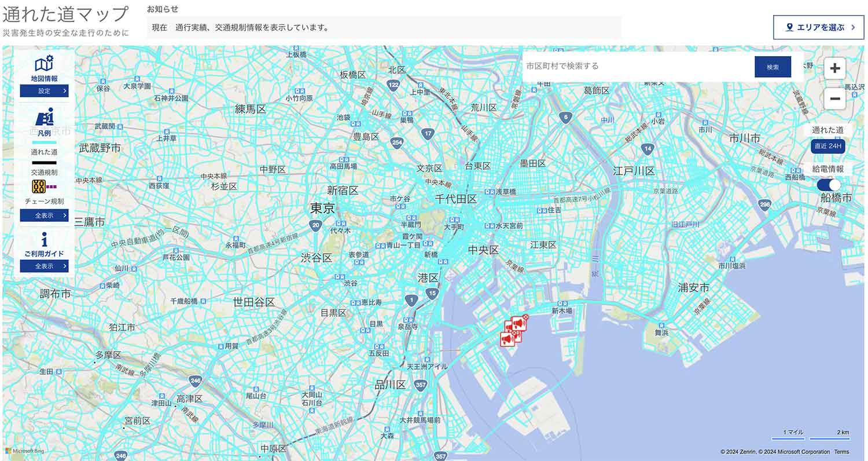Click the 港区 map label
Image resolution: width=868 pixels, height=461 pixels.
click(428, 278)
